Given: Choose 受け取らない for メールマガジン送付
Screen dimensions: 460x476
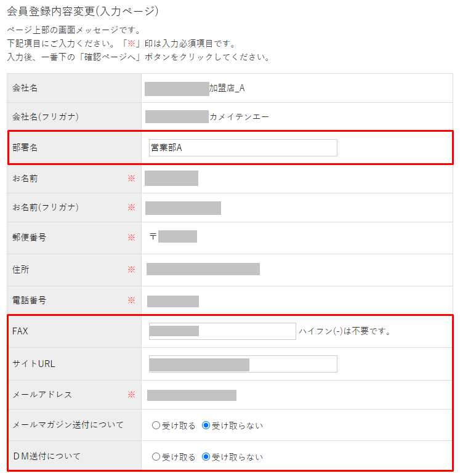Looking at the screenshot, I should [206, 426].
